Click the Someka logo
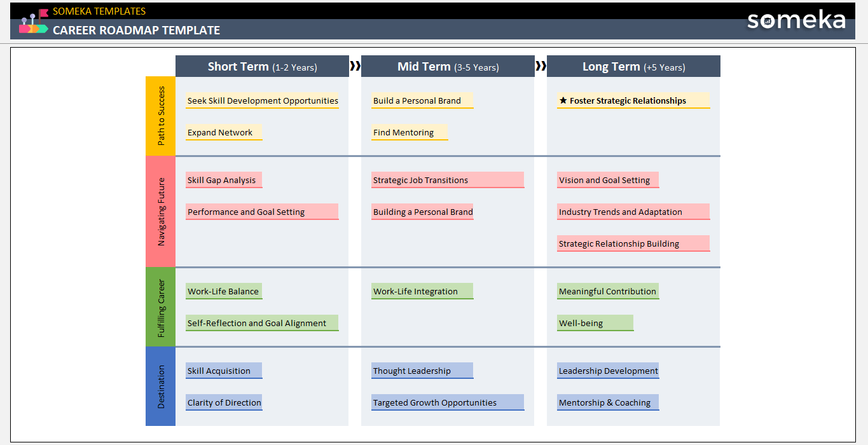Image resolution: width=868 pixels, height=445 pixels. [796, 20]
